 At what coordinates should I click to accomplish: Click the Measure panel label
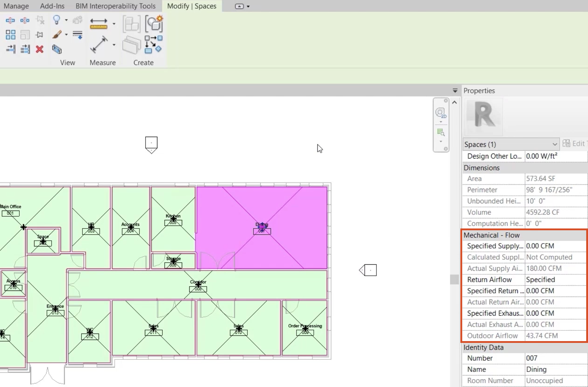tap(103, 62)
